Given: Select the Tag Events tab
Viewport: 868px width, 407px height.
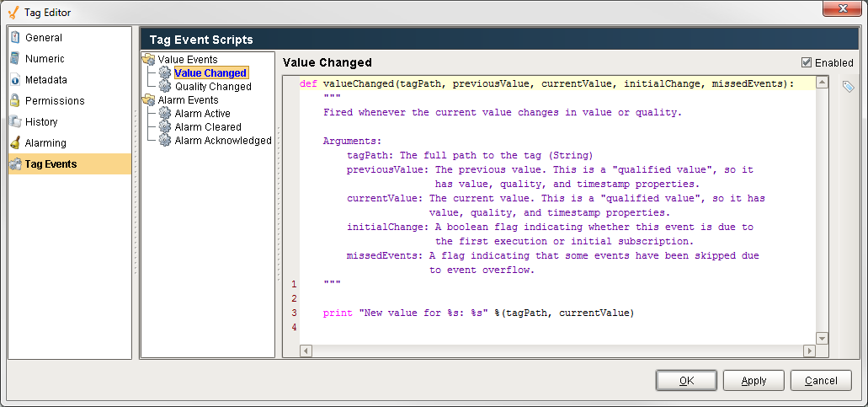Looking at the screenshot, I should (x=70, y=164).
